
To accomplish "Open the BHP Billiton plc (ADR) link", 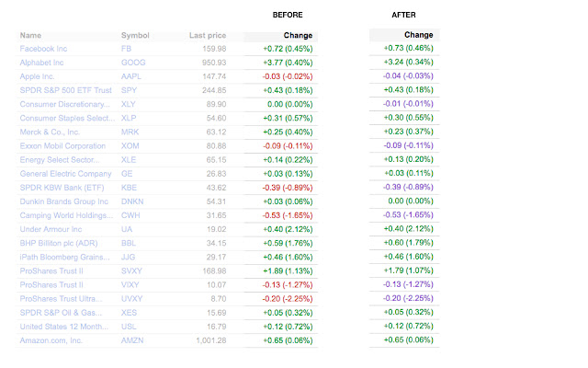I will coord(59,243).
